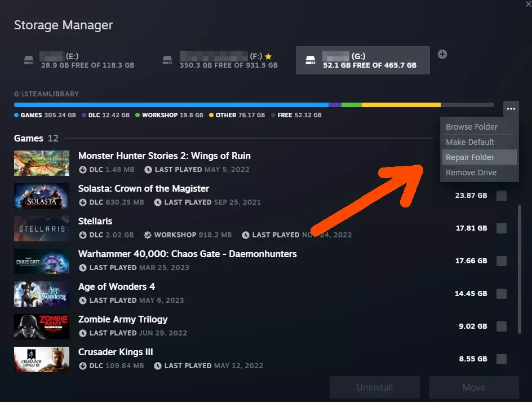The width and height of the screenshot is (532, 402).
Task: Close the Storage Manager window
Action: tap(528, 4)
